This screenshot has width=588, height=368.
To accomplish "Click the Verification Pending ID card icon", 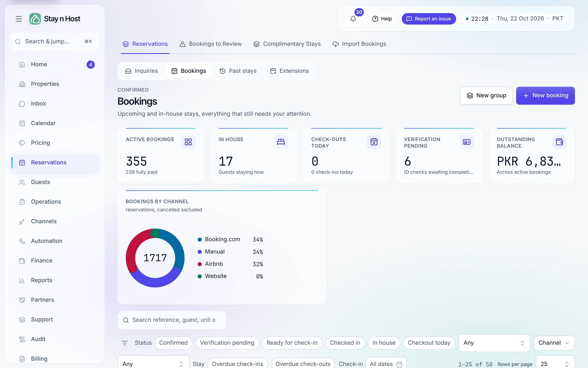I will [467, 142].
